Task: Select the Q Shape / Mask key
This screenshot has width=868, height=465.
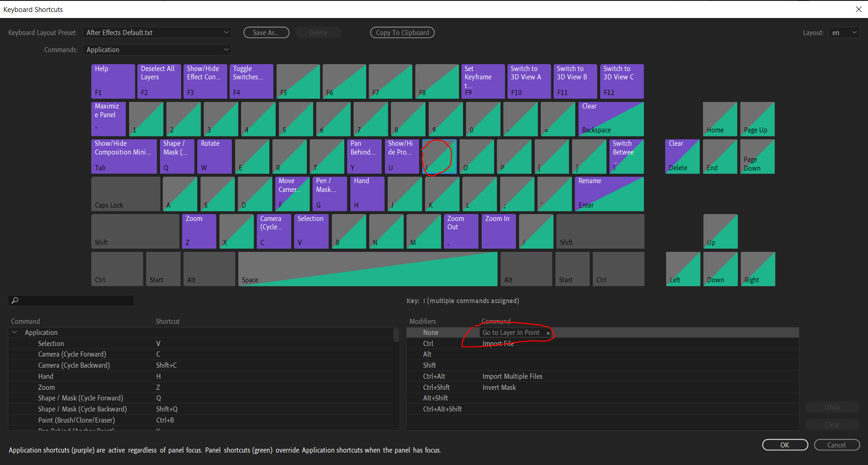Action: point(177,156)
